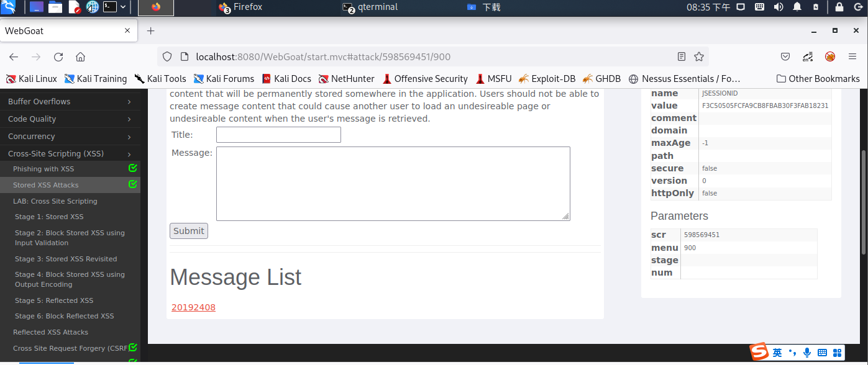Screen dimensions: 868x365
Task: Show desktop via panel icon
Action: click(x=37, y=7)
